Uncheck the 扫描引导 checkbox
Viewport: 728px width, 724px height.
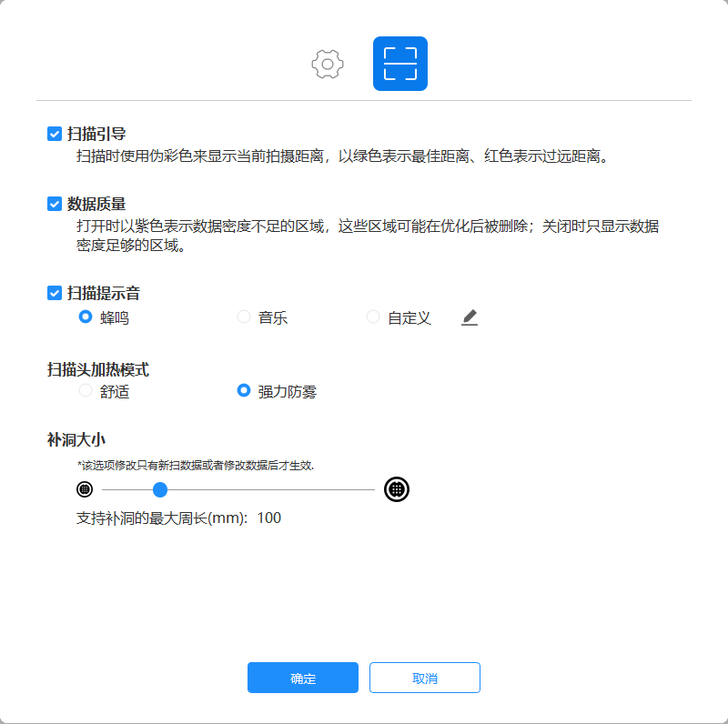(52, 133)
